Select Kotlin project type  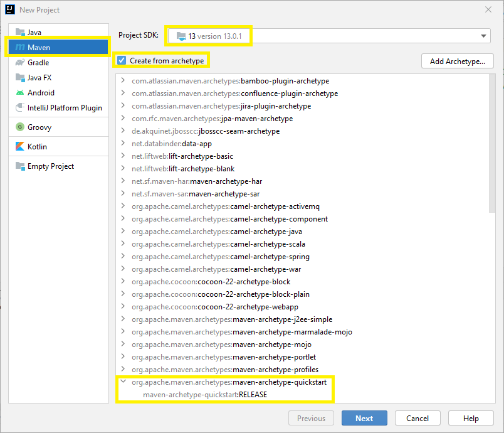pyautogui.click(x=58, y=146)
